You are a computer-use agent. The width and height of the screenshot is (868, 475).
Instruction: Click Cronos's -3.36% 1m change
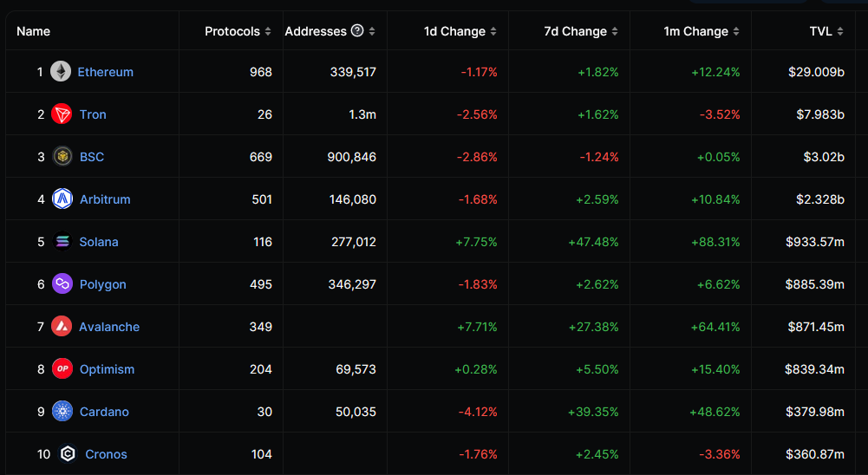point(720,454)
